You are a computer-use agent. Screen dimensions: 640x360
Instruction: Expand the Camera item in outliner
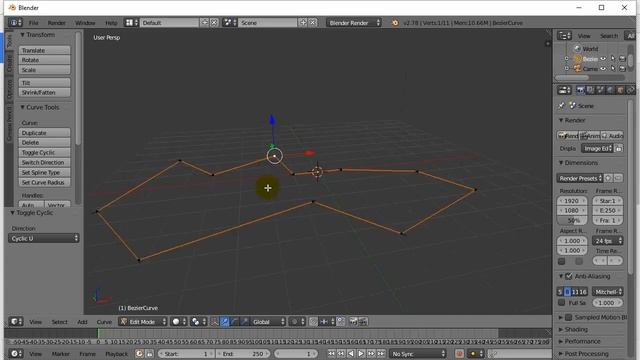coord(567,69)
